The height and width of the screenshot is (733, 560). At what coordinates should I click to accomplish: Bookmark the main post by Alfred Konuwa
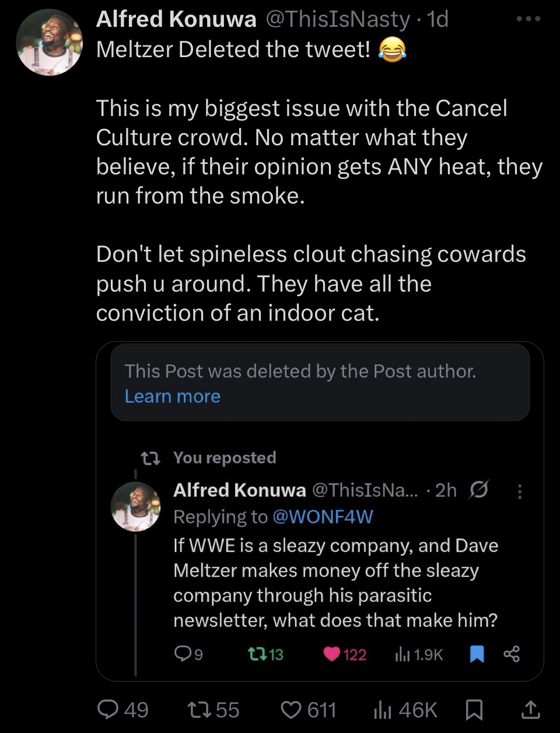[474, 710]
